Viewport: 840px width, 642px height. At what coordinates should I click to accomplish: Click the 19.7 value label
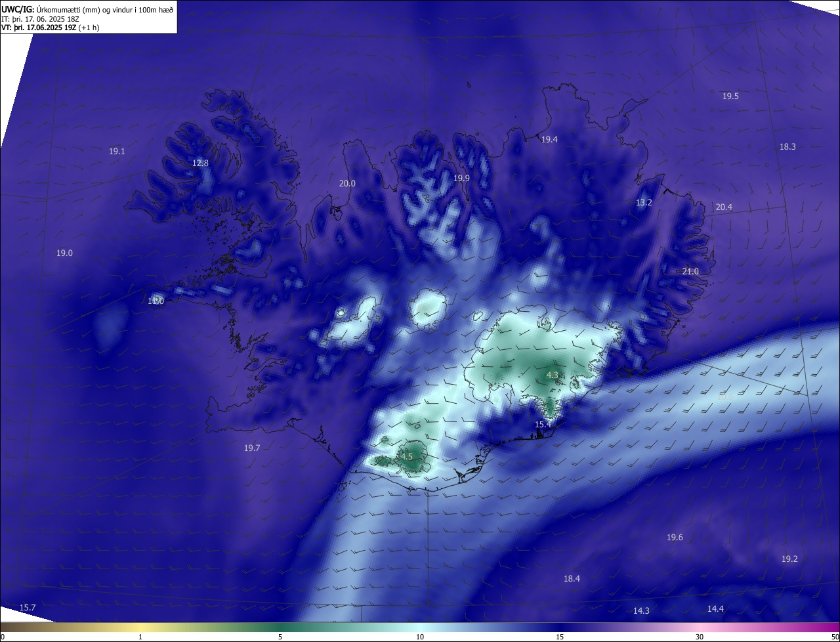(x=252, y=448)
